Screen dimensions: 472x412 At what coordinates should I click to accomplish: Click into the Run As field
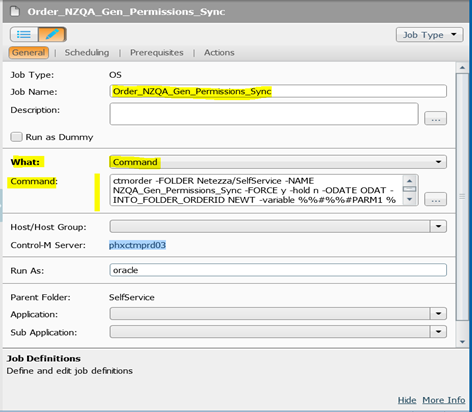point(278,270)
